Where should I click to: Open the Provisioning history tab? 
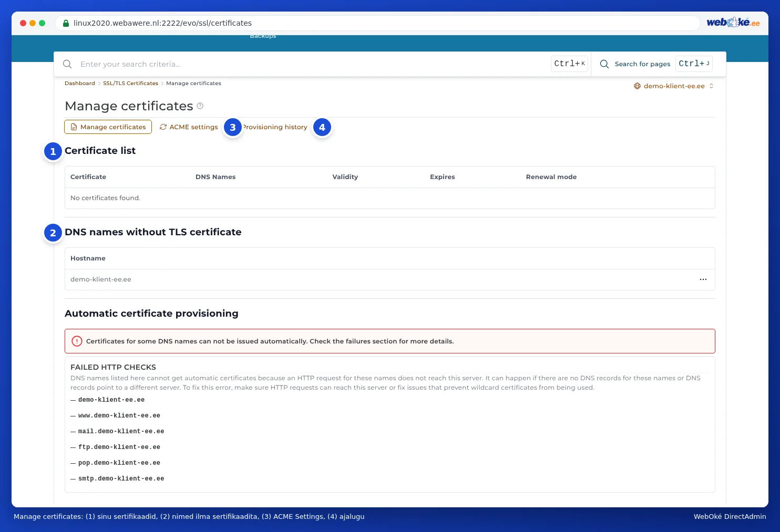[x=275, y=127]
